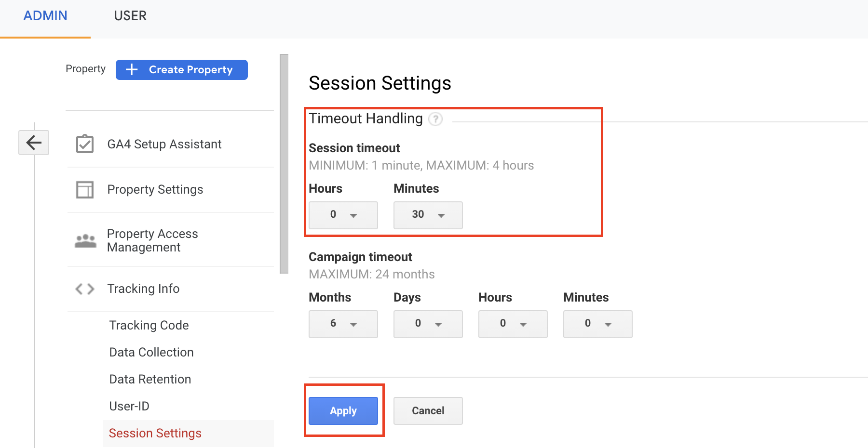Open the session timeout Minutes dropdown
This screenshot has height=448, width=868.
[x=428, y=215]
